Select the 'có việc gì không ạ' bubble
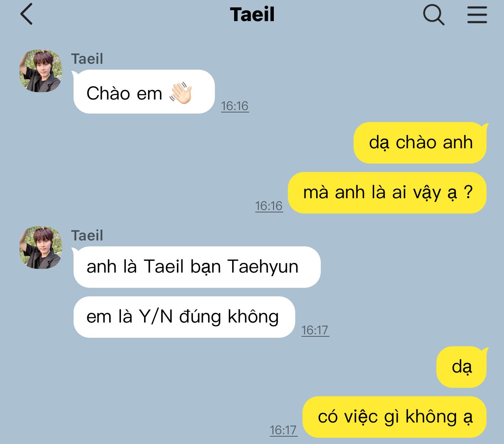 [394, 417]
